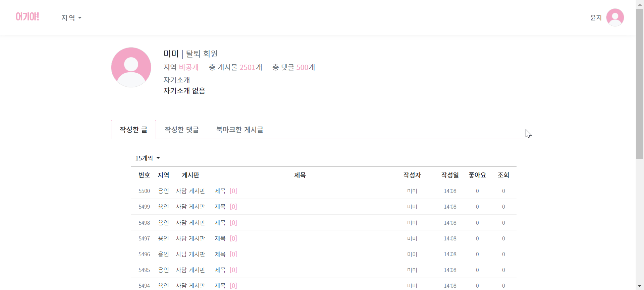Viewport: 644px width, 290px height.
Task: Click the 여기야! site logo
Action: 28,17
